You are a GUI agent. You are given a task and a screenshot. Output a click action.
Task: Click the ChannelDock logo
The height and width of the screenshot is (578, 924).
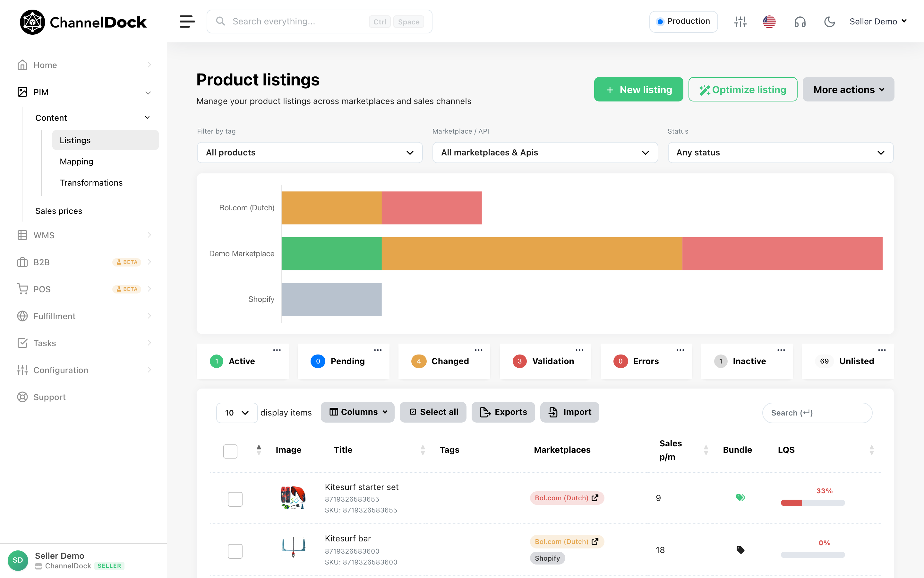(83, 22)
